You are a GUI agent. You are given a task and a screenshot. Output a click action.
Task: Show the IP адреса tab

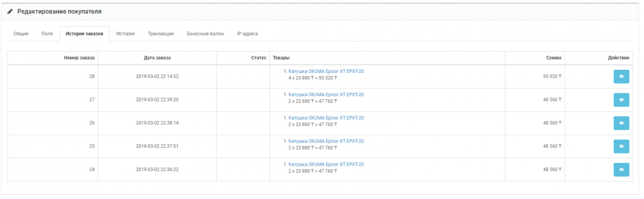point(247,34)
